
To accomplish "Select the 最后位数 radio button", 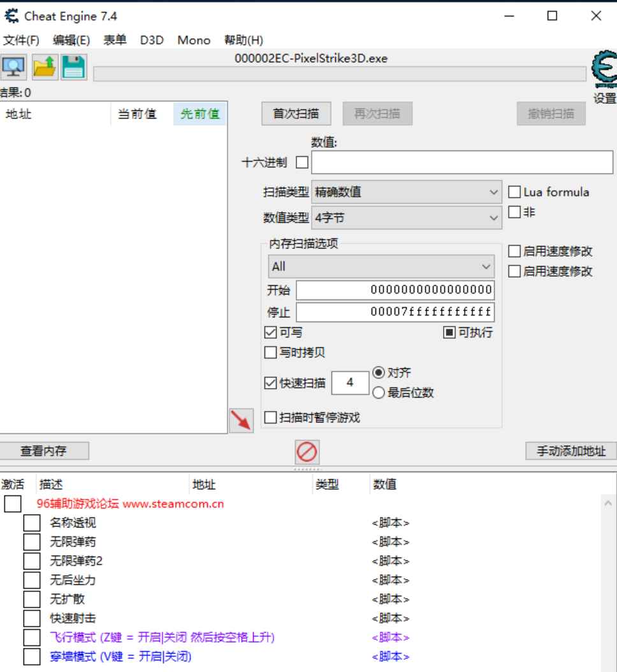I will point(379,392).
